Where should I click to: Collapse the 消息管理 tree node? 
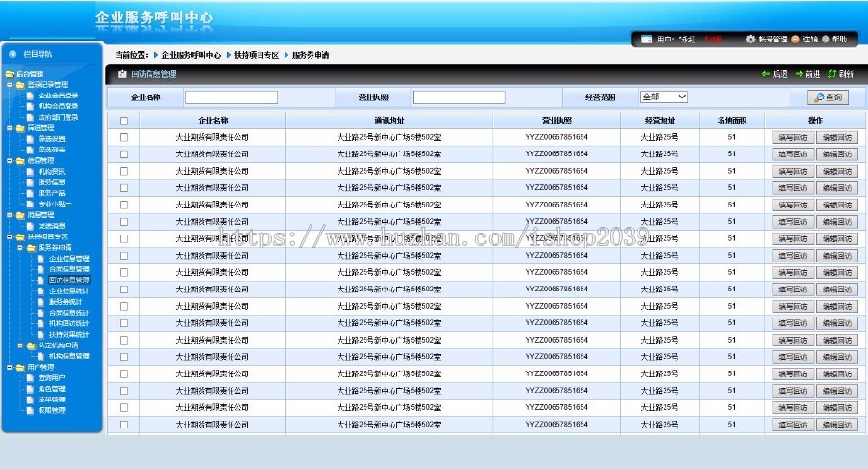tap(10, 215)
